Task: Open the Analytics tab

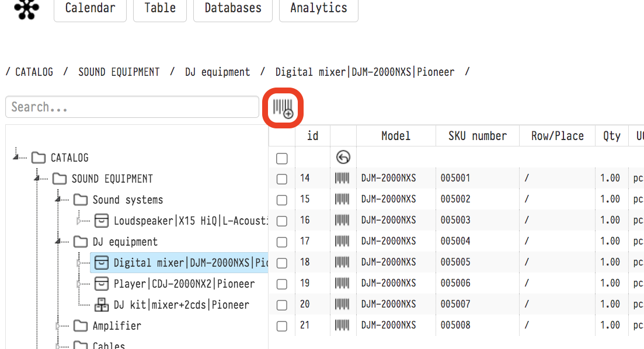Action: tap(318, 9)
